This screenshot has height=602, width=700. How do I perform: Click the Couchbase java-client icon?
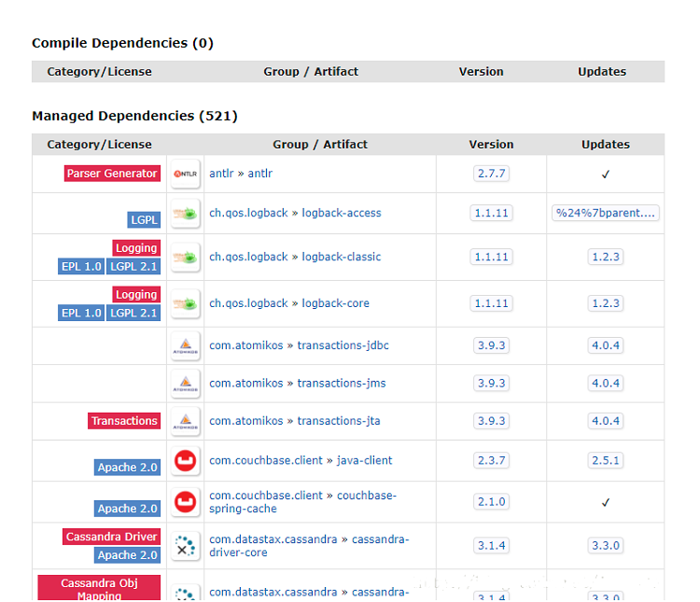(186, 461)
